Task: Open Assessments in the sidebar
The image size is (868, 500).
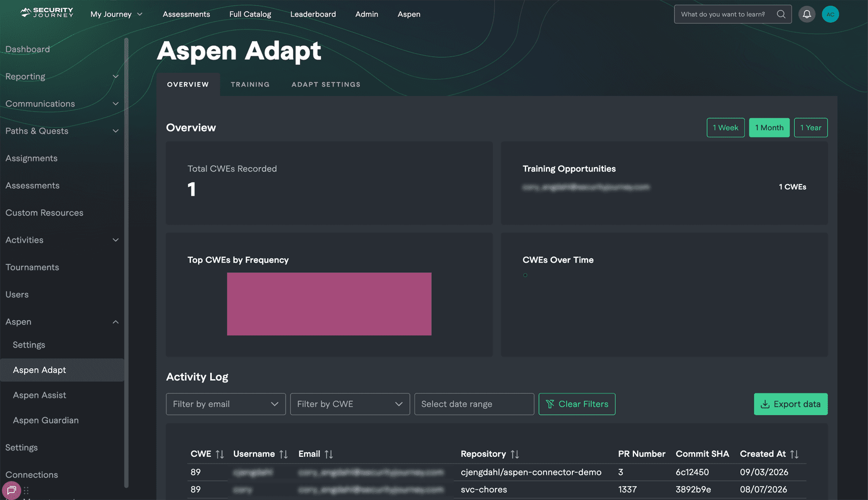Action: tap(33, 186)
